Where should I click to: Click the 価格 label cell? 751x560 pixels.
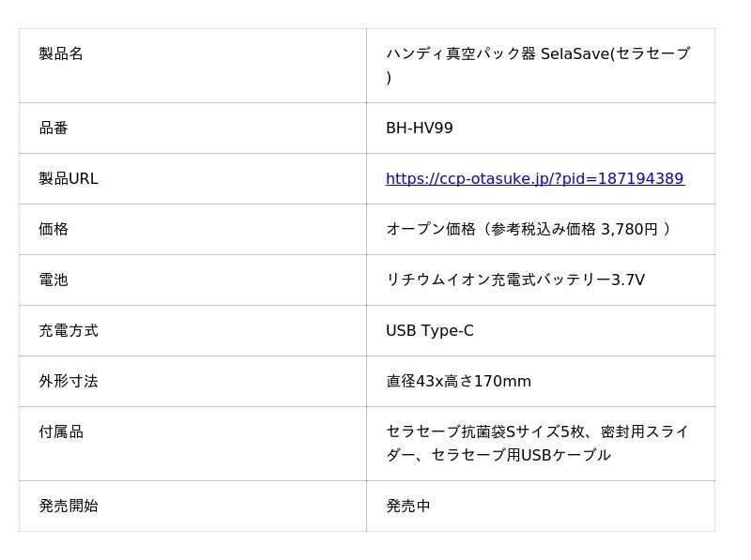(x=54, y=229)
